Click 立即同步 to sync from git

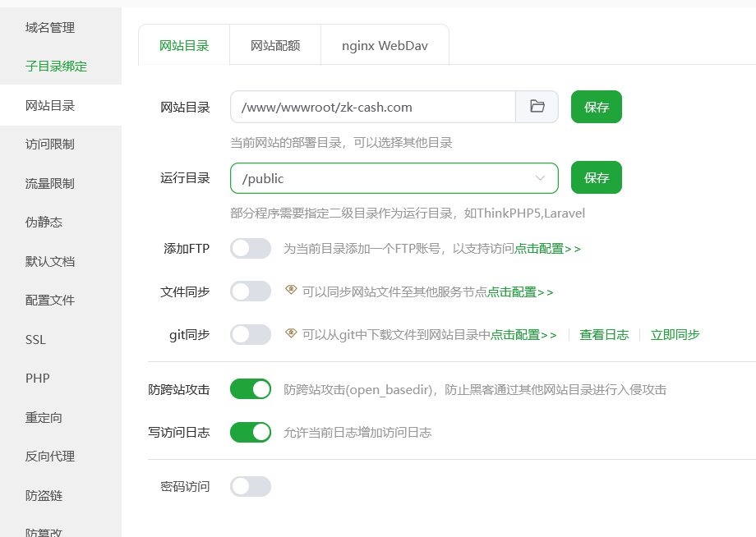[x=675, y=334]
